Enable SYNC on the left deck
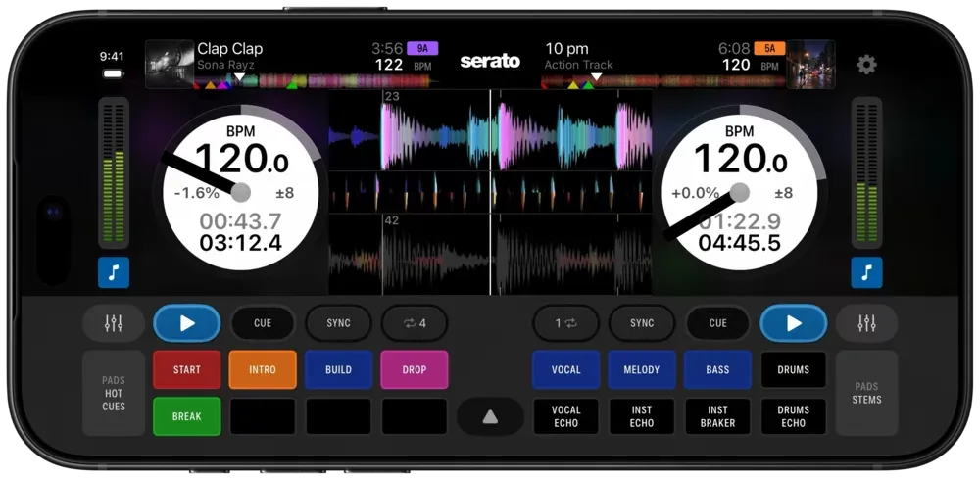Image resolution: width=980 pixels, height=480 pixels. click(x=338, y=323)
